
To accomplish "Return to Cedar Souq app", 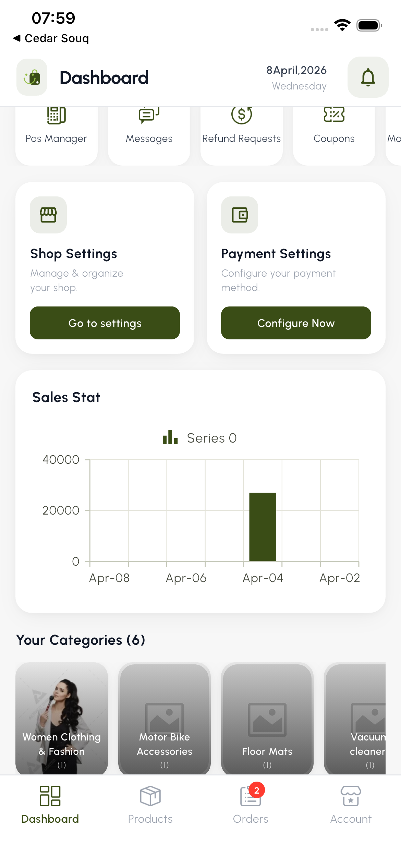I will [x=51, y=38].
